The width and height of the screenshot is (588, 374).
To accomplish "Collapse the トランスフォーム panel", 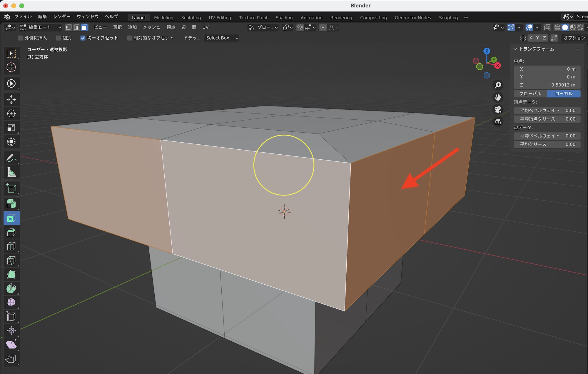I will click(x=515, y=49).
